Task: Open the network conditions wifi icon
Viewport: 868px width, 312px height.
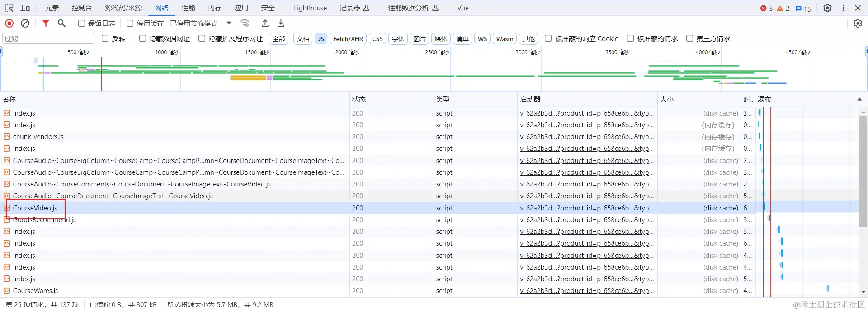Action: (245, 23)
